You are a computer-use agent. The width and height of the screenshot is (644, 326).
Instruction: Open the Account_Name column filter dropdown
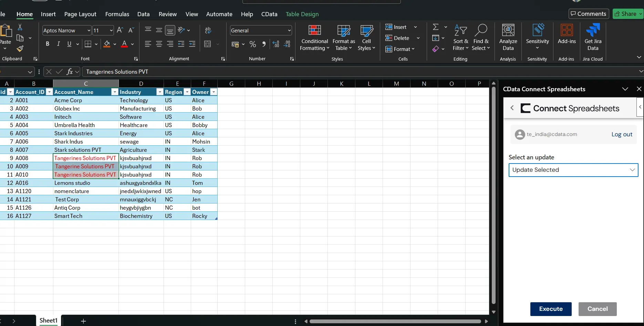[x=115, y=92]
